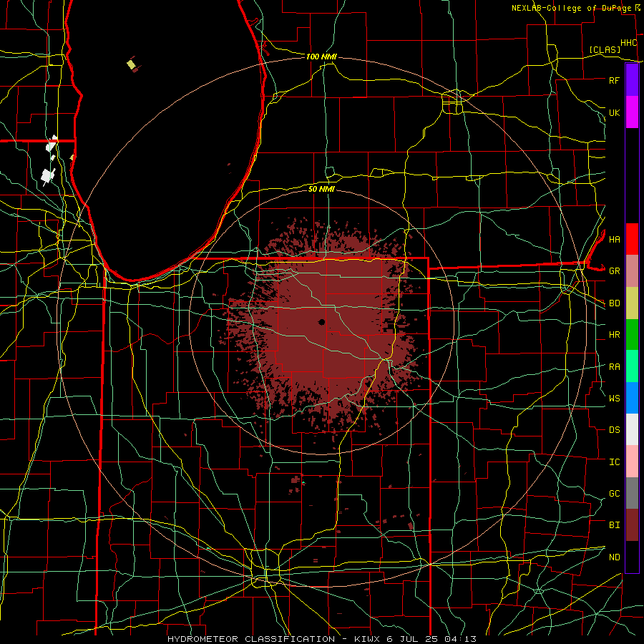Click the ND legend label

point(614,557)
